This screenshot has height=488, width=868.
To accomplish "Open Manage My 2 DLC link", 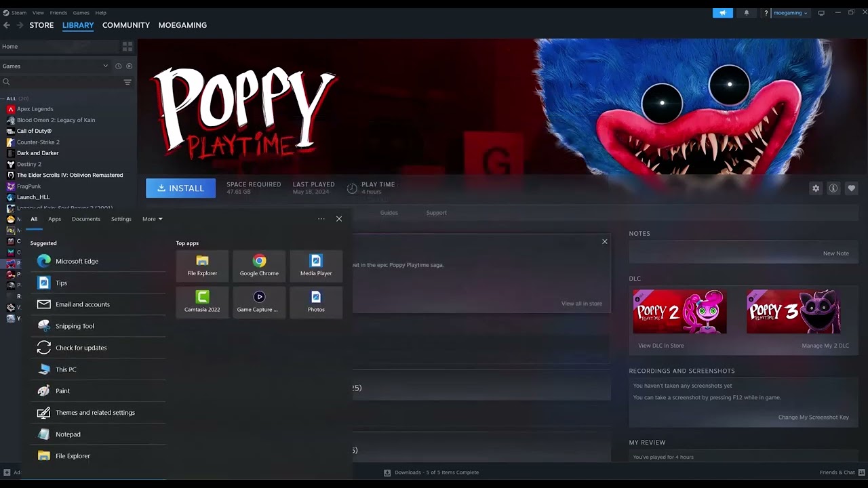I will 825,346.
